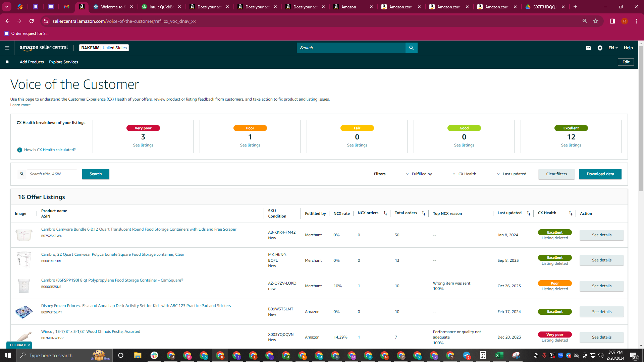Reload the page with refresh icon
644x362 pixels.
coord(32,21)
